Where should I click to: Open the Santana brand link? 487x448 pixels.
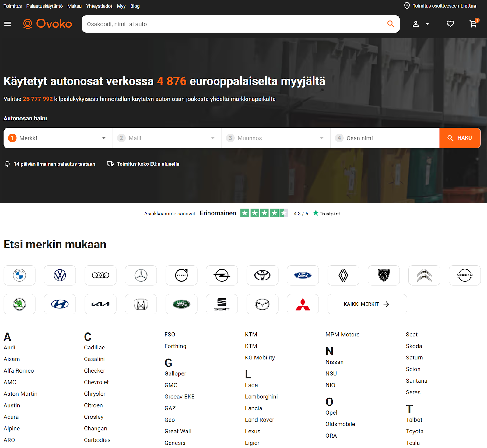[416, 381]
